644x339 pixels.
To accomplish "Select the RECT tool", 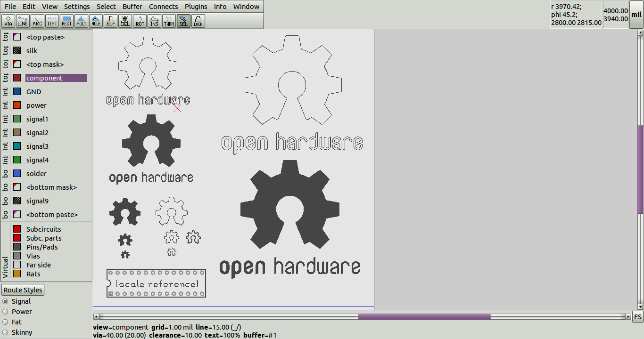I will pos(66,21).
